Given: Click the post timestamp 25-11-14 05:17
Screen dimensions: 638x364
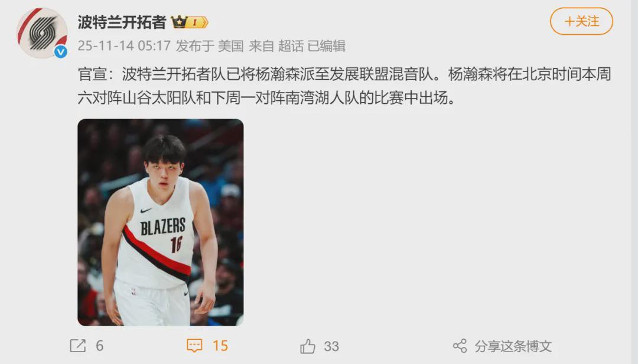Looking at the screenshot, I should tap(124, 46).
